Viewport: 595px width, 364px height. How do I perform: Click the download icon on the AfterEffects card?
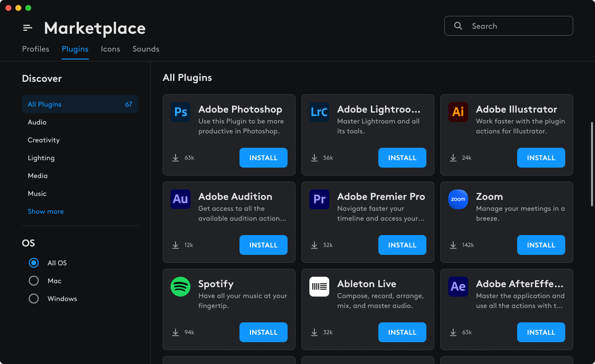pos(453,332)
